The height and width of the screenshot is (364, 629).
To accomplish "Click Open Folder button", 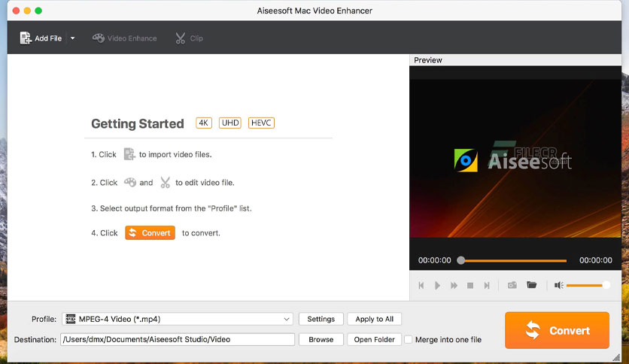I will (374, 339).
